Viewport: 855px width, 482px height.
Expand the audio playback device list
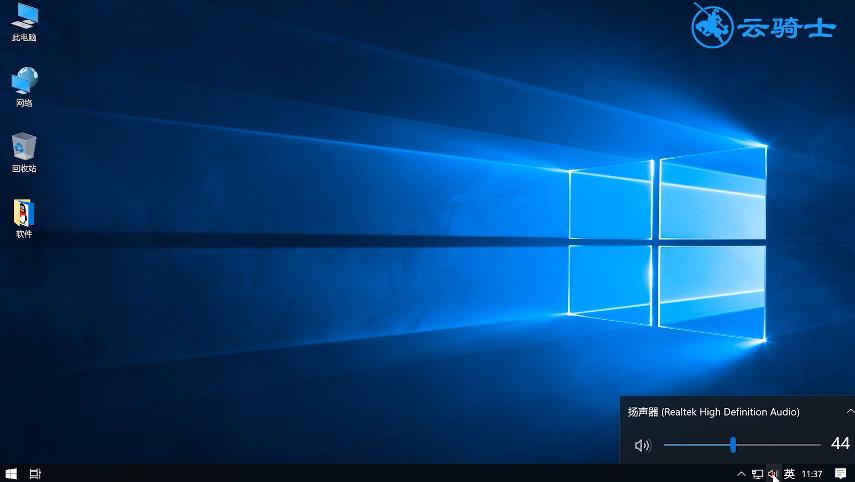point(850,411)
